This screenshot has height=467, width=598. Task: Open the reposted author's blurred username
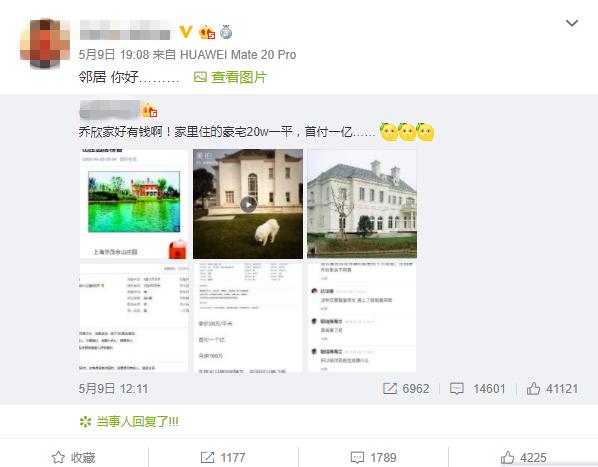point(109,110)
